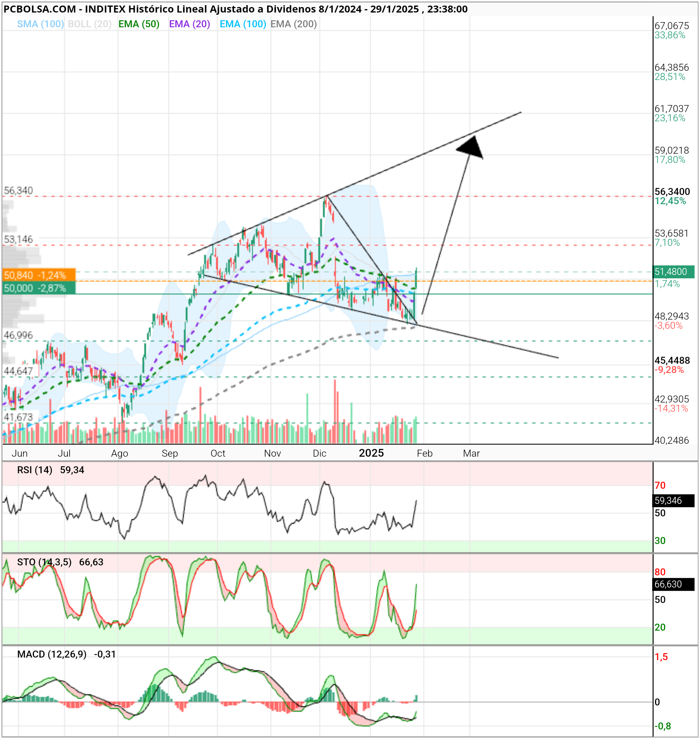Click the 46,996 support level label

(x=18, y=335)
